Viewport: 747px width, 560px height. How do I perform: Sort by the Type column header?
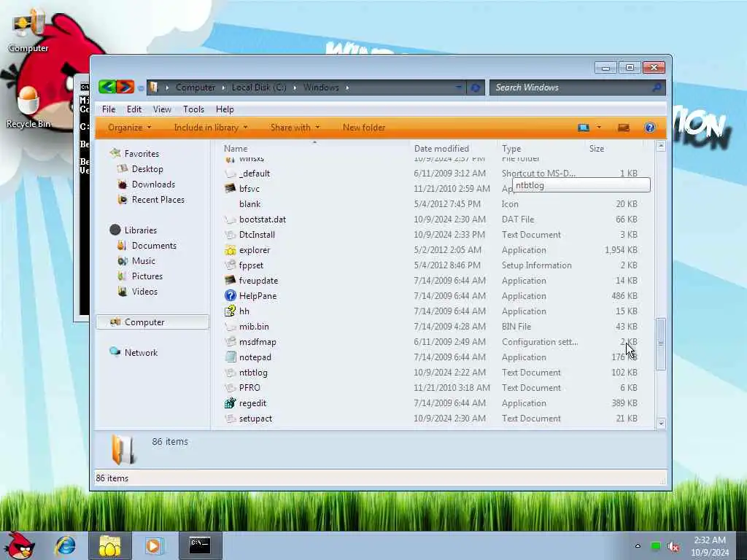541,148
